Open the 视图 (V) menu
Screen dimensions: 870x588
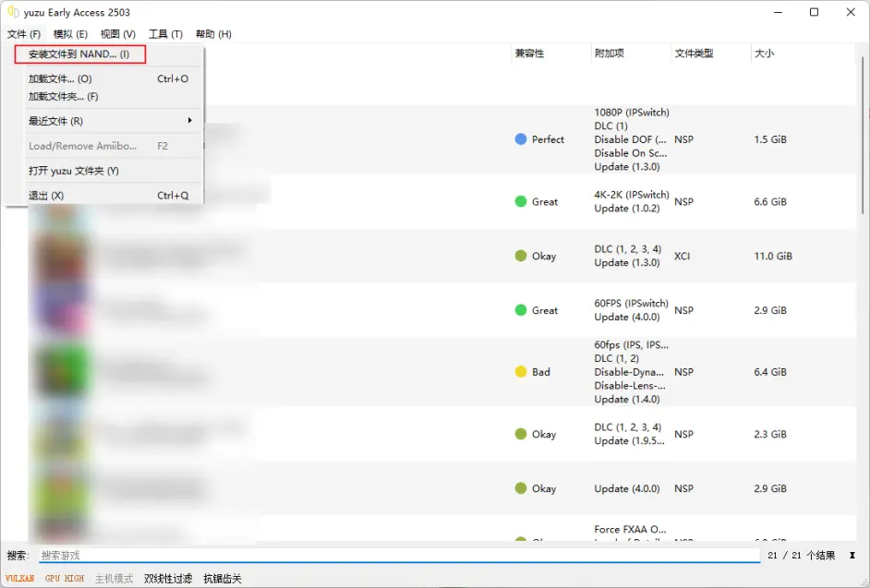pyautogui.click(x=117, y=34)
